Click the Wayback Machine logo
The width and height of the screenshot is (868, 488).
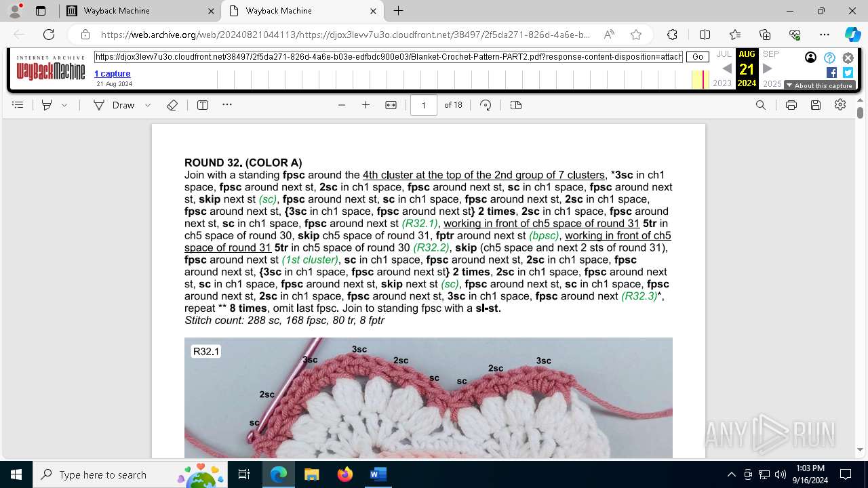click(x=51, y=69)
